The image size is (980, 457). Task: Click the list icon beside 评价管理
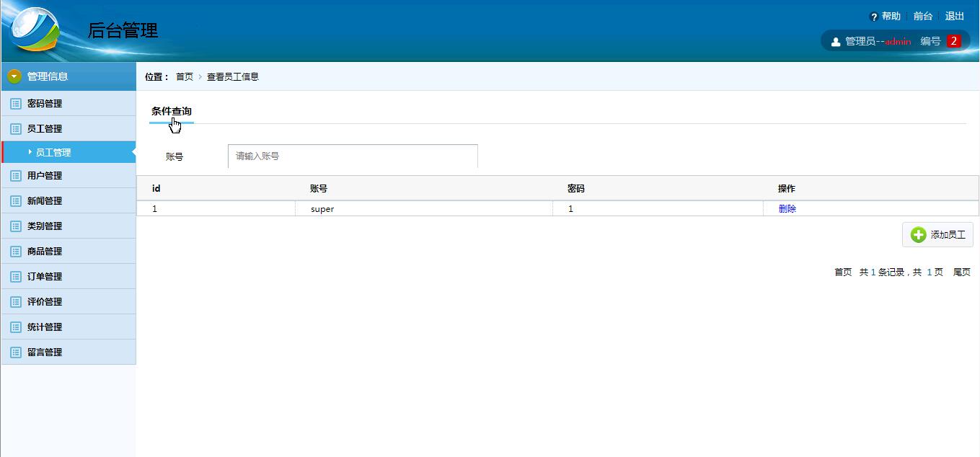(x=16, y=302)
